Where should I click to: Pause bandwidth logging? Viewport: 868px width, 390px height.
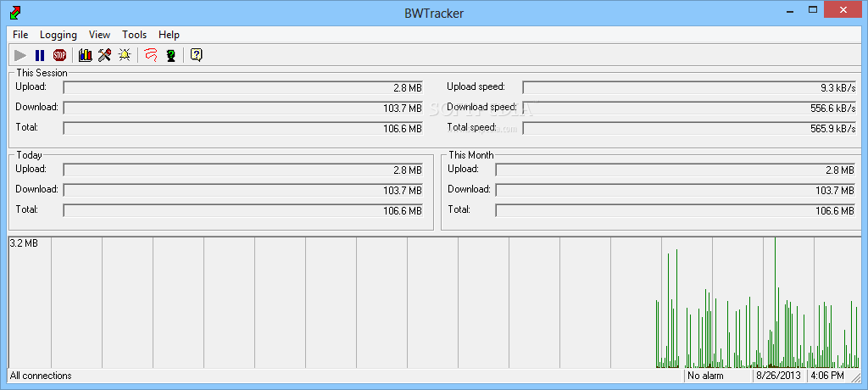pos(40,55)
